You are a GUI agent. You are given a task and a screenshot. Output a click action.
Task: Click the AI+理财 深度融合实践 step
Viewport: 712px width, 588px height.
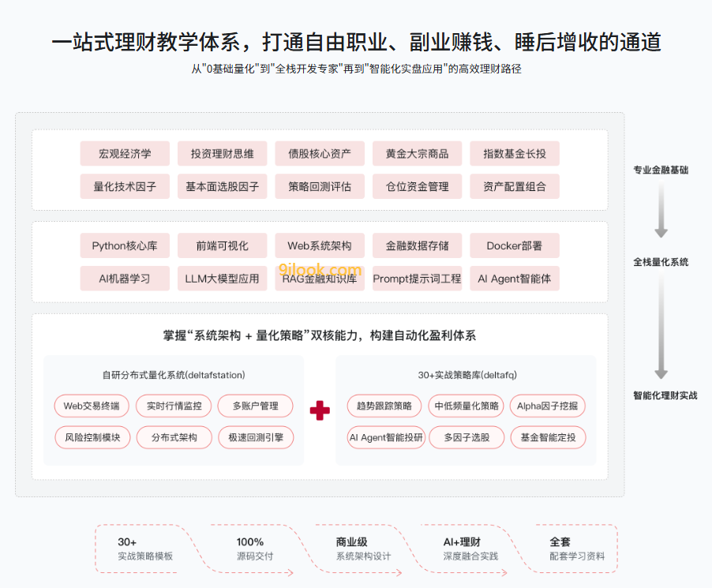click(x=470, y=549)
